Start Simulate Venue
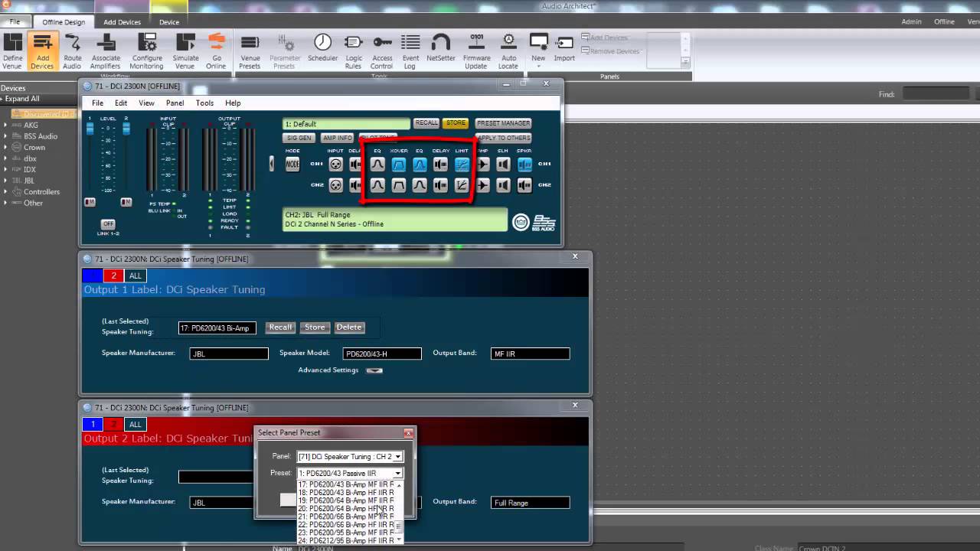Viewport: 980px width, 551px height. pyautogui.click(x=185, y=51)
